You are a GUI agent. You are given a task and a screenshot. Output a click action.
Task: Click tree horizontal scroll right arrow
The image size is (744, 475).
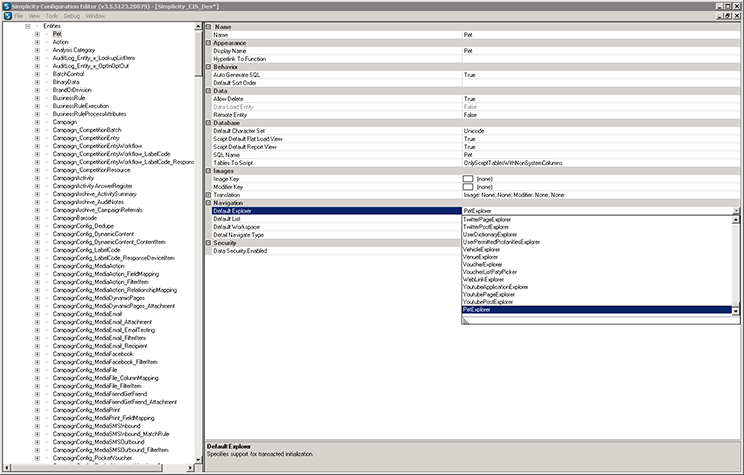(190, 468)
